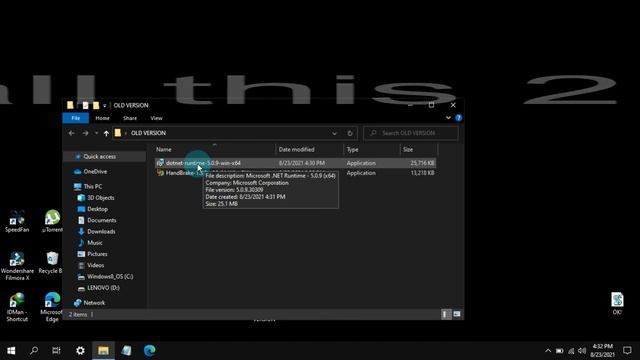Open Documents in navigation pane
This screenshot has width=640, height=360.
click(101, 220)
